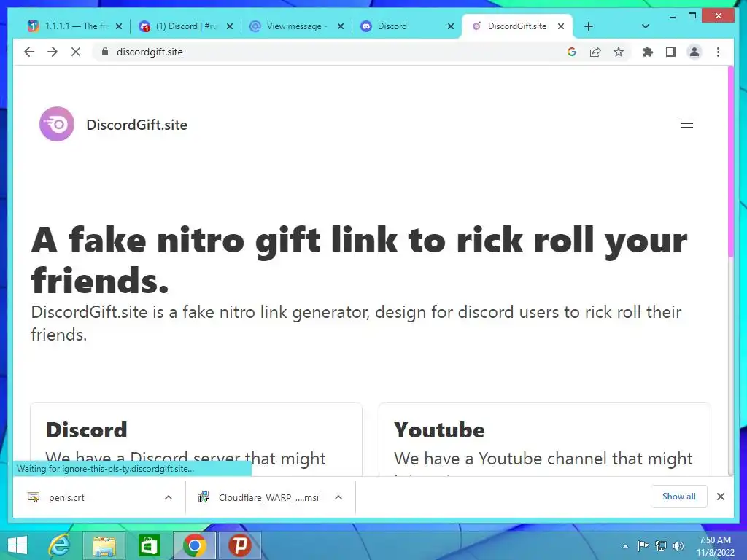Open the Extensions puzzle icon
The image size is (747, 560).
(648, 52)
